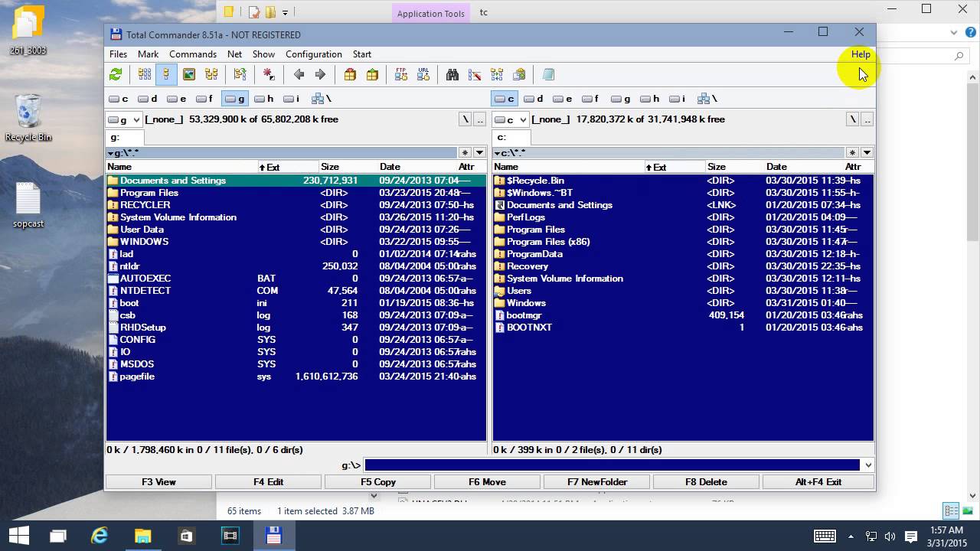Open the command line history dropdown

[867, 465]
